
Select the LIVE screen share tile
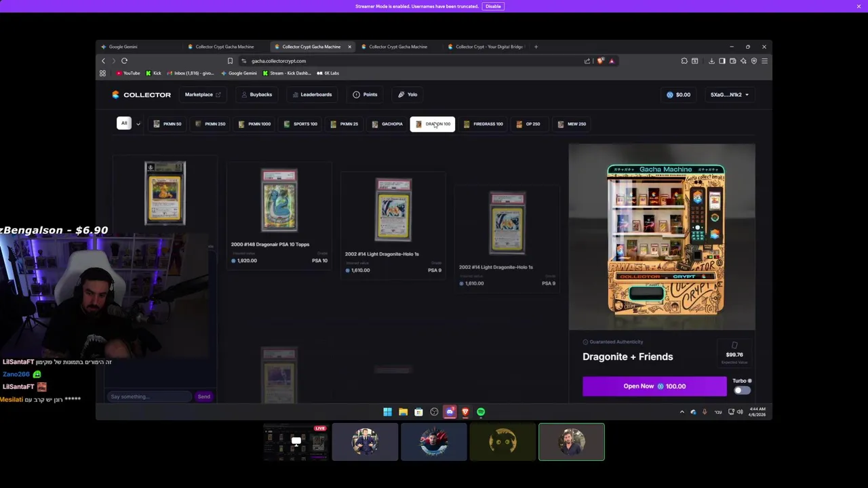[x=296, y=442]
